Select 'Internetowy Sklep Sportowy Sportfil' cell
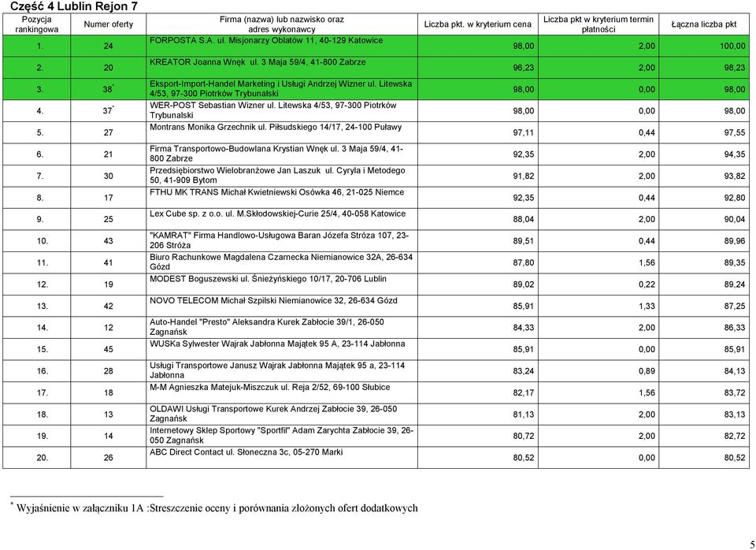Image resolution: width=756 pixels, height=550 pixels. tap(282, 436)
